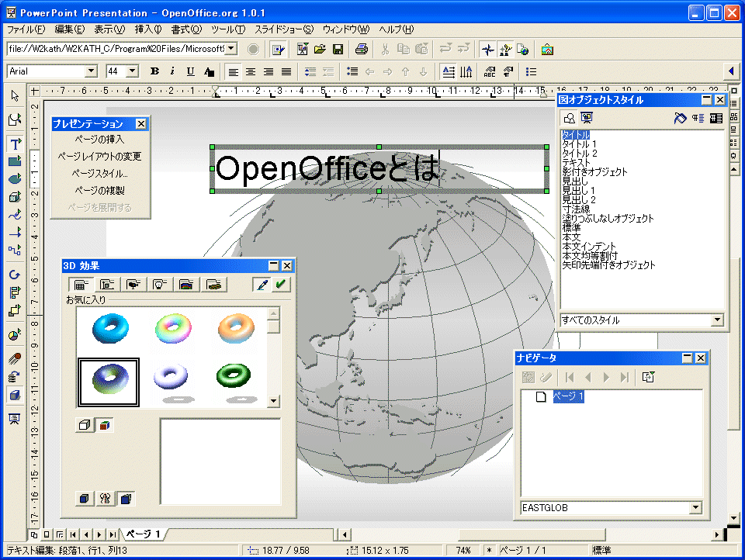Viewport: 745px width, 560px height.
Task: Toggle perspective button in 3D effects
Action: [x=126, y=499]
